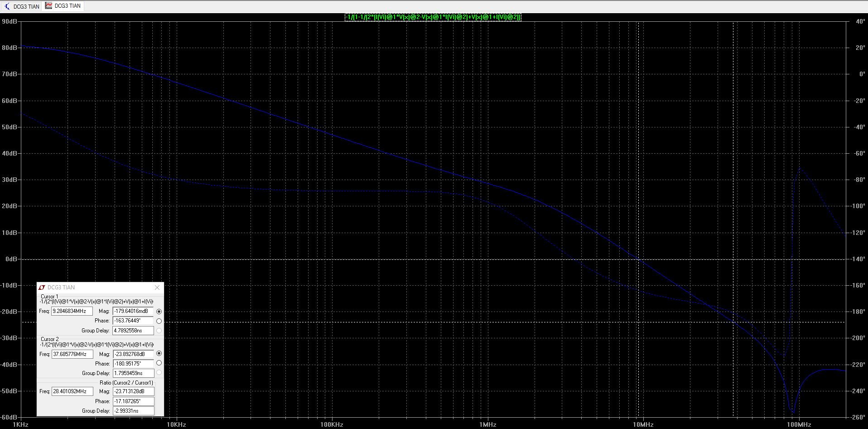Click Cursor 2 Freq field 37.685776MHz
The image size is (868, 429).
[x=72, y=354]
